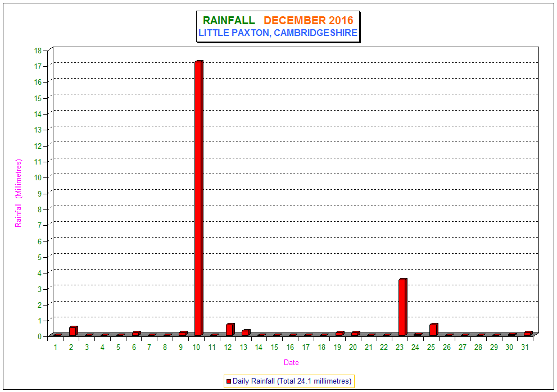The image size is (557, 392).
Task: Click the y-axis label 15
Action: tap(38, 98)
